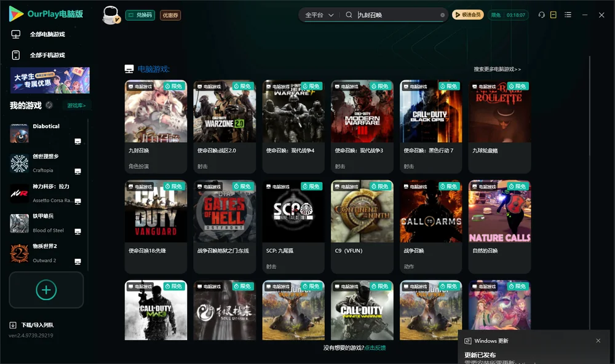Click the user avatar profile icon

[x=111, y=15]
